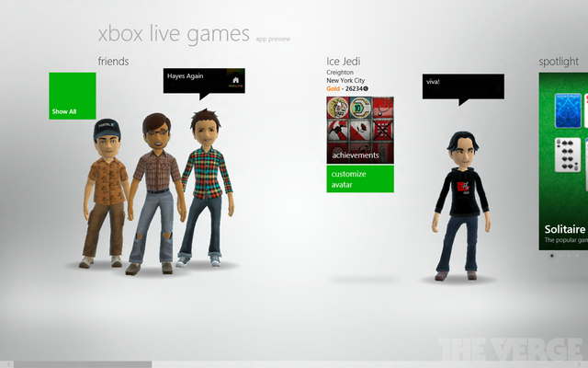This screenshot has height=368, width=588.
Task: Click the first spotlight page indicator dot
Action: point(551,256)
